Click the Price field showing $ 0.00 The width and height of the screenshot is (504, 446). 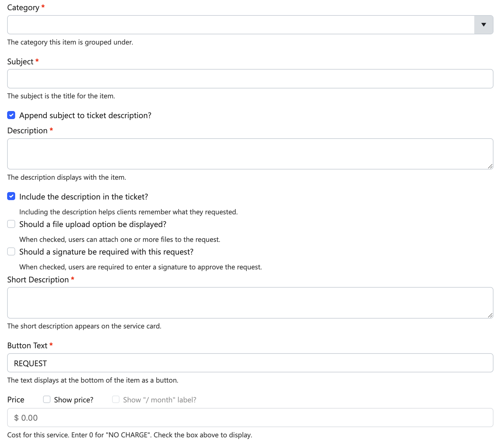click(250, 418)
